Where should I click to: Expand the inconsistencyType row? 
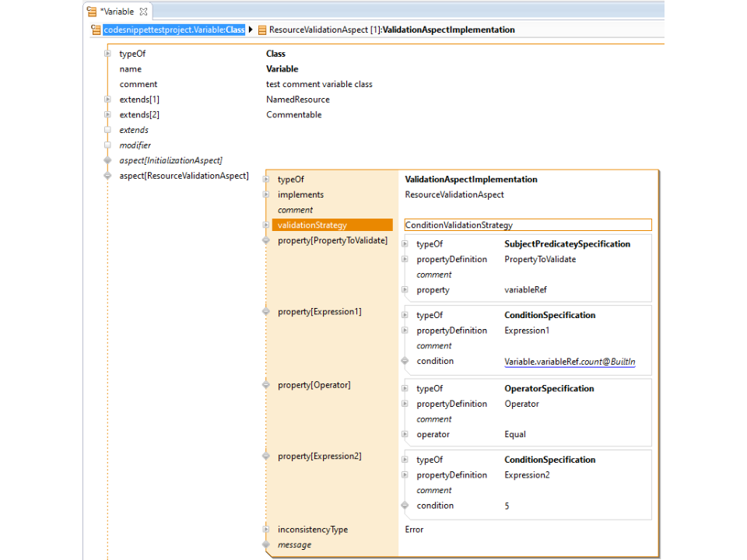(266, 530)
